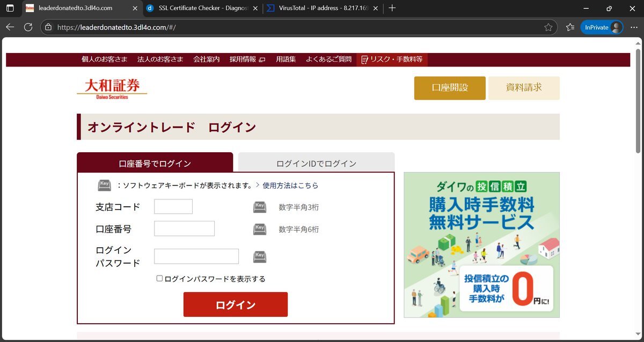Open よくあるご質問 menu item
The height and width of the screenshot is (342, 644).
click(x=329, y=60)
